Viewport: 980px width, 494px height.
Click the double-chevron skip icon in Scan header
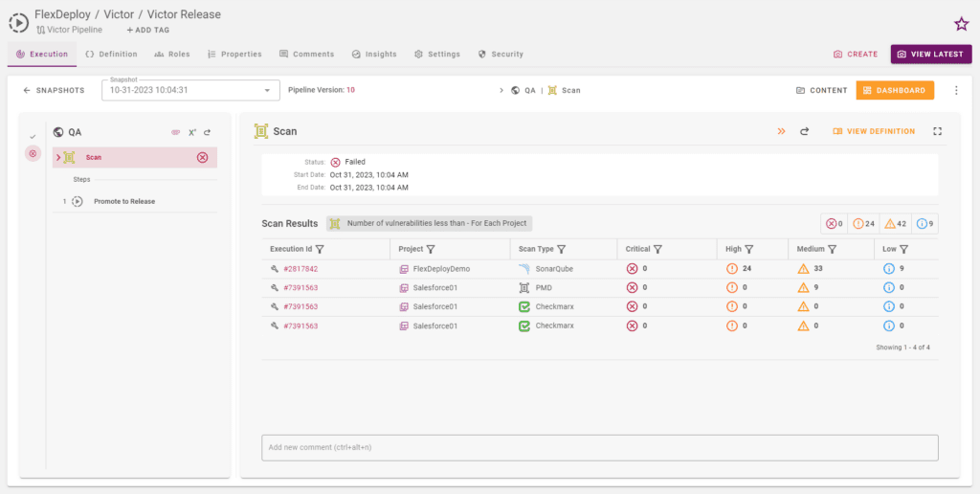point(781,131)
